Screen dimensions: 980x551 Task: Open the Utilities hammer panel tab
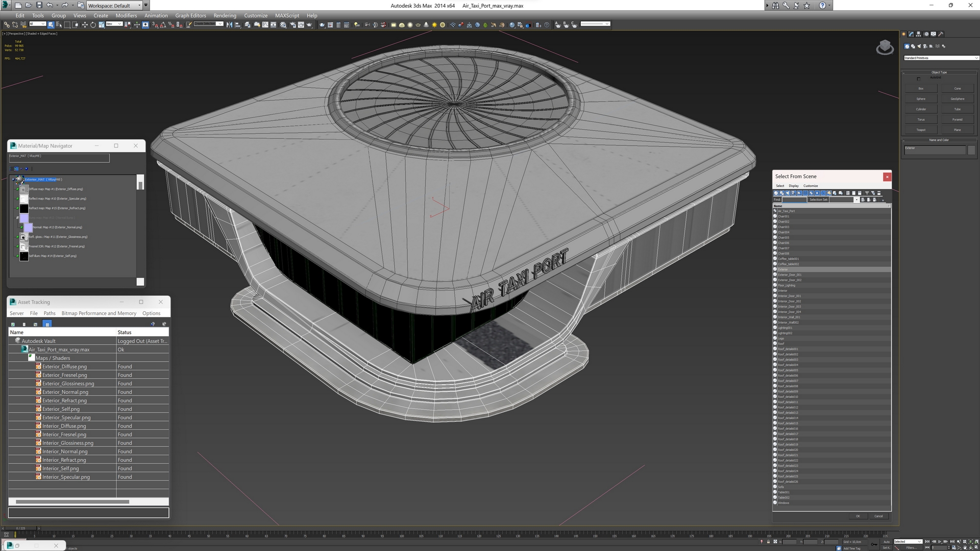click(940, 34)
